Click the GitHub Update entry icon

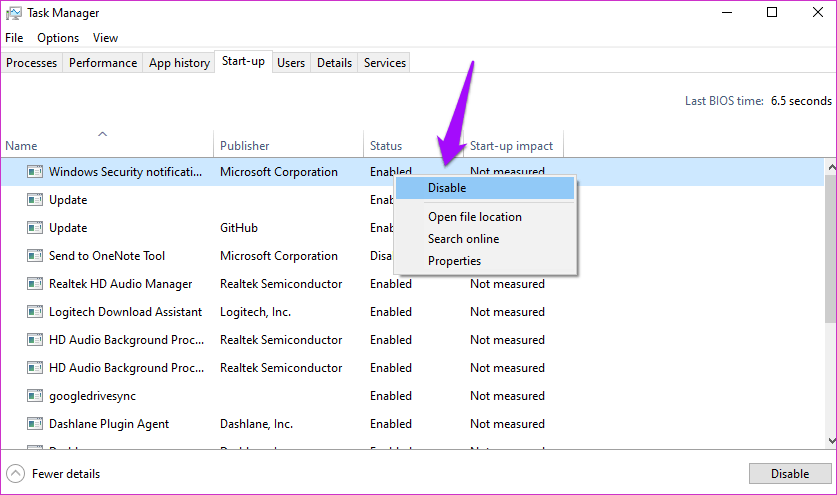(x=35, y=228)
